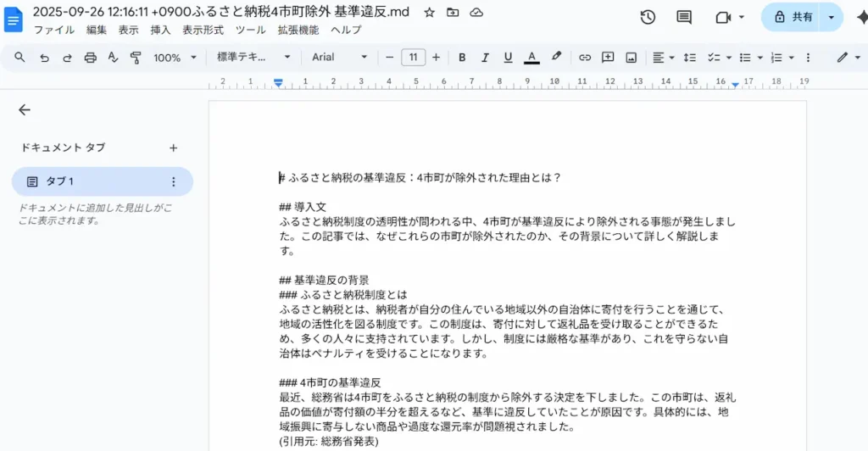The image size is (868, 451).
Task: Open the text color picker
Action: pos(531,58)
